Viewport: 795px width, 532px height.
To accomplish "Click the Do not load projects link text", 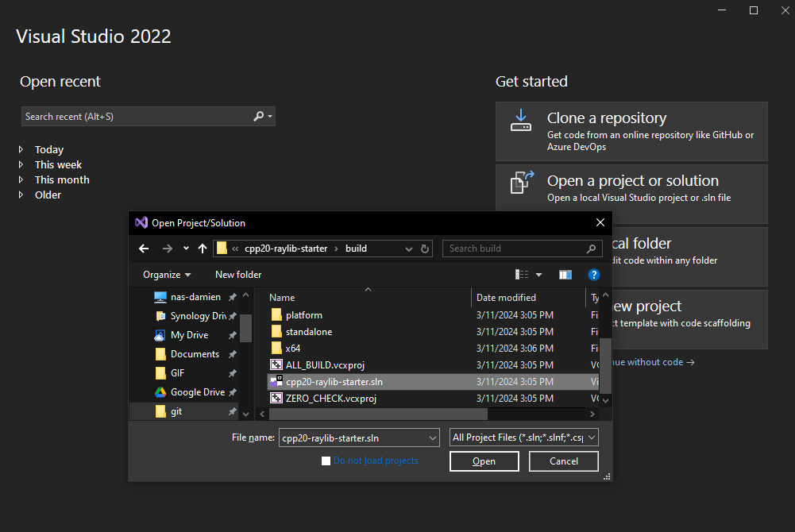I will 376,461.
